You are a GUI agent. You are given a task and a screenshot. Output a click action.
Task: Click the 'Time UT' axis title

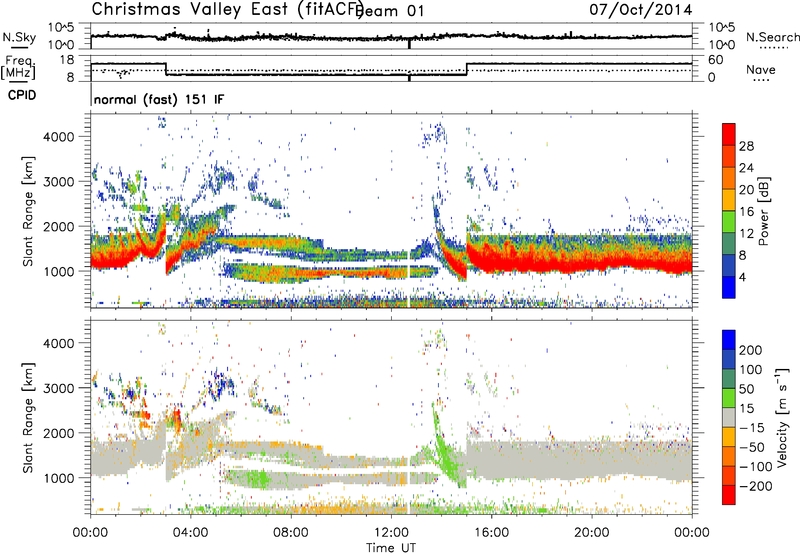click(x=391, y=548)
